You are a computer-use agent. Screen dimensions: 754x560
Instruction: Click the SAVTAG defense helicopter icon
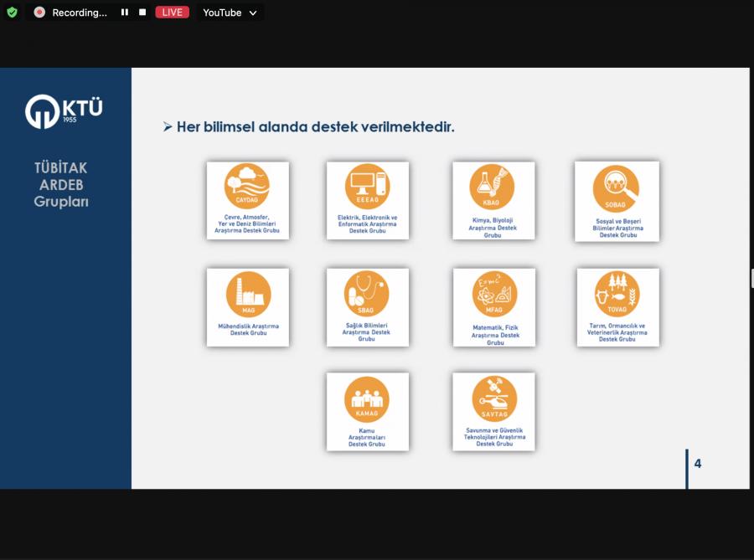point(494,399)
